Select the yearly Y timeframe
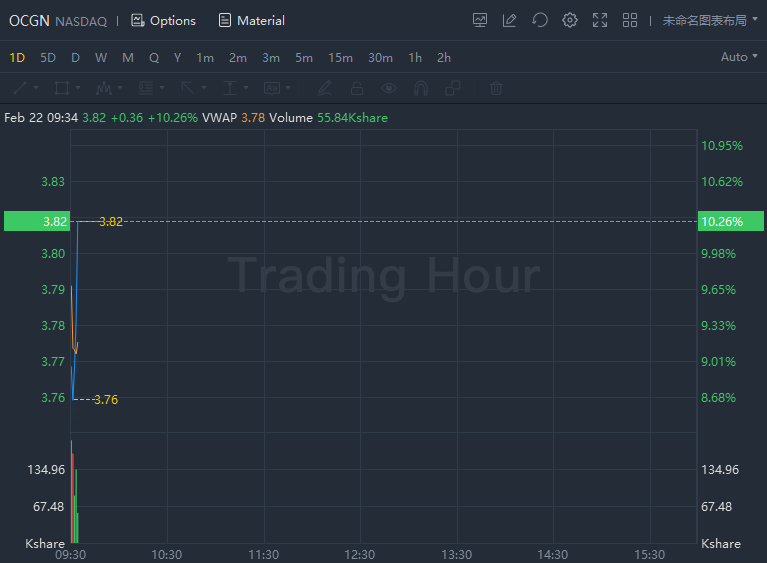This screenshot has height=563, width=767. (x=178, y=58)
